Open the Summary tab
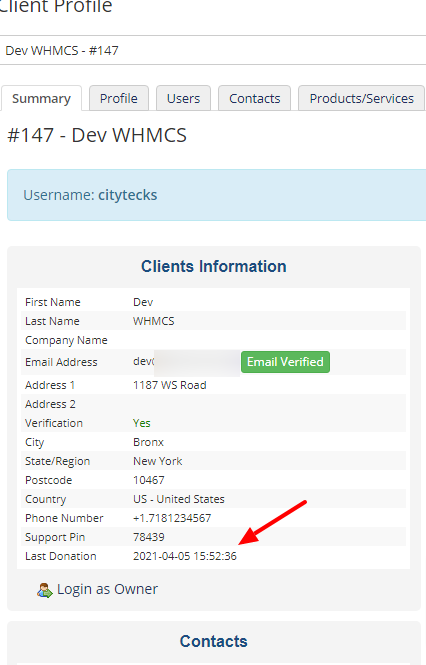 (x=41, y=98)
